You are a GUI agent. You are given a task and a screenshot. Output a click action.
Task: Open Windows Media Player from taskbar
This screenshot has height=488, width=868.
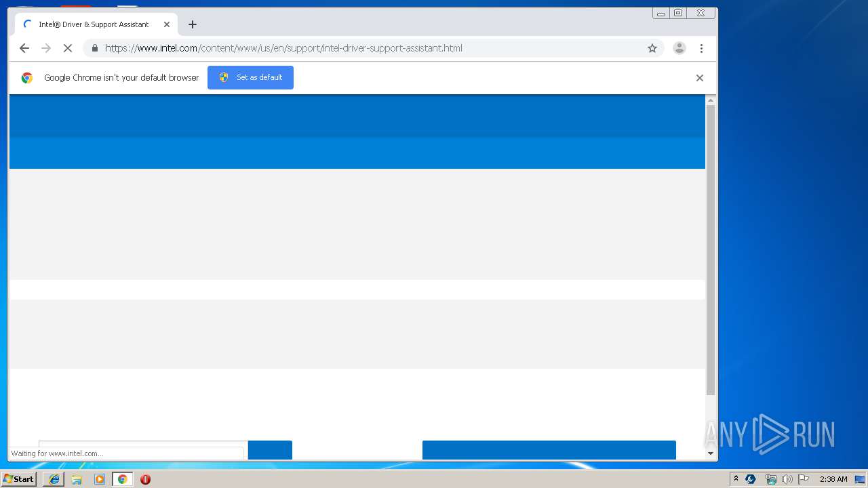pyautogui.click(x=100, y=479)
